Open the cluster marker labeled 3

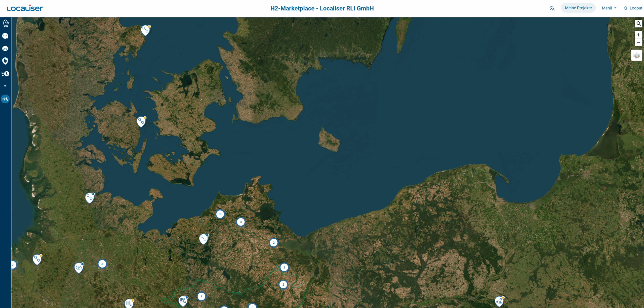[241, 222]
